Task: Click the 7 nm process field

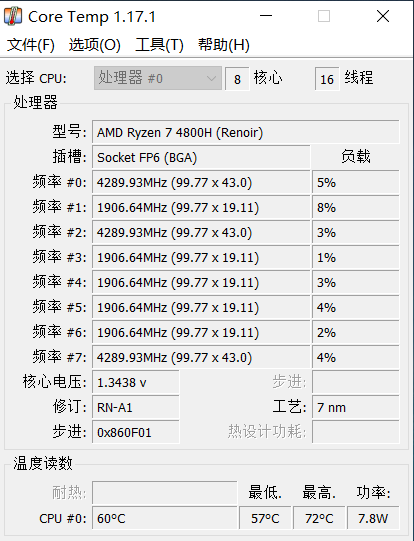Action: point(356,407)
